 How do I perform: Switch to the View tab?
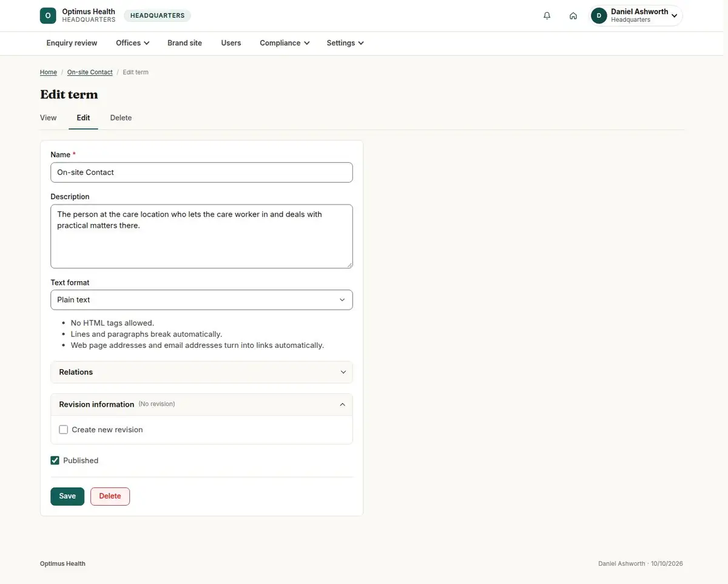[49, 118]
